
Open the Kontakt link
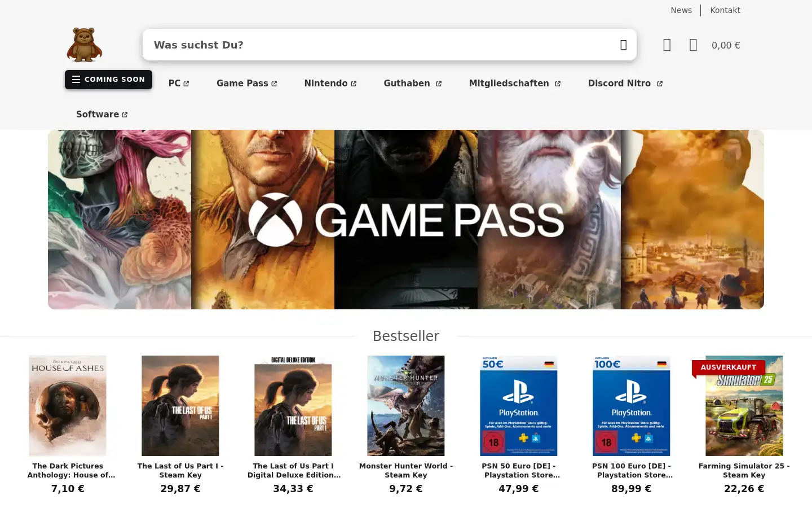[x=725, y=10]
